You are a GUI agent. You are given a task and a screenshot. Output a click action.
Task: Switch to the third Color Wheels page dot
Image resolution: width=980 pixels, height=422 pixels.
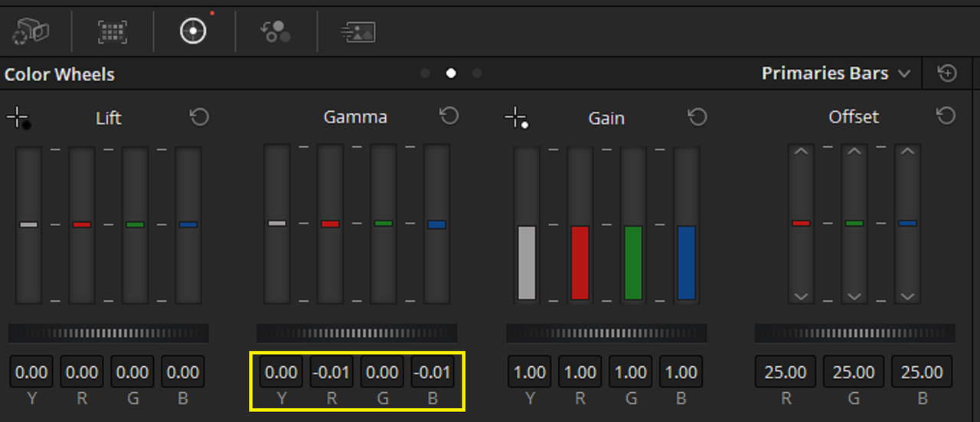point(477,74)
